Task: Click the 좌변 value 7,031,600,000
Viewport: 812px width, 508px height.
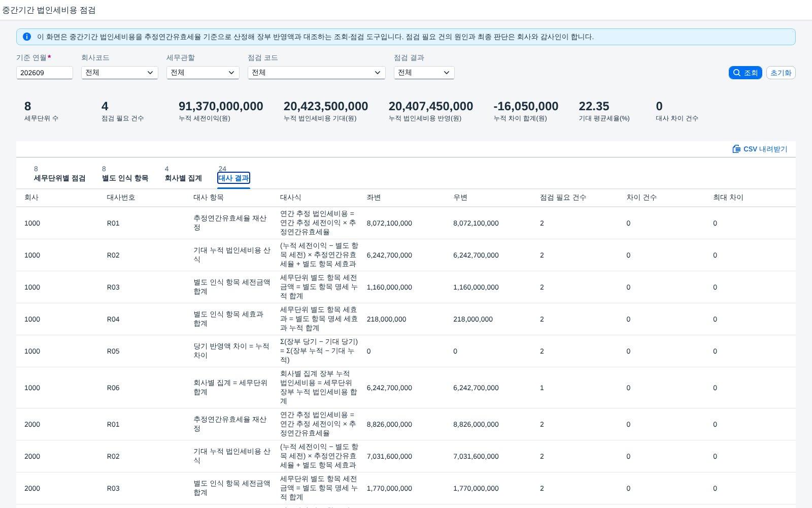Action: coord(389,456)
